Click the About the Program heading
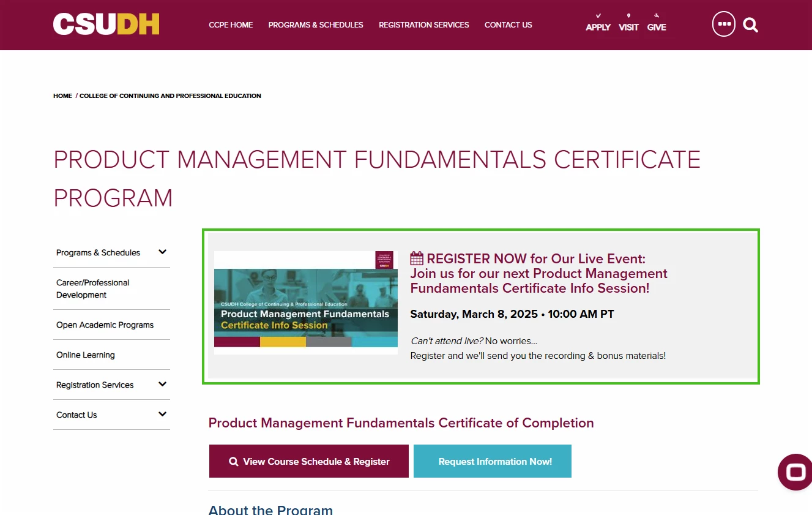This screenshot has height=515, width=812. (x=270, y=509)
